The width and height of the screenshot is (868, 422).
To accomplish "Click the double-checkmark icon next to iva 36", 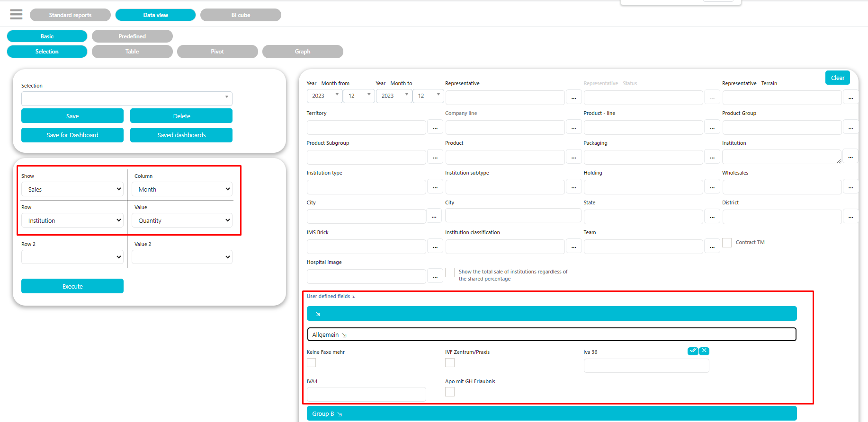I will (x=693, y=351).
